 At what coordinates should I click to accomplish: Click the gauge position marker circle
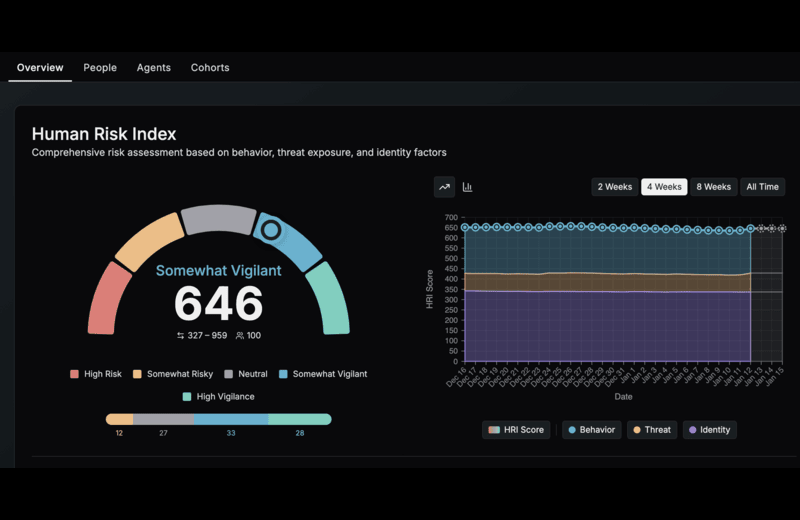click(x=270, y=230)
